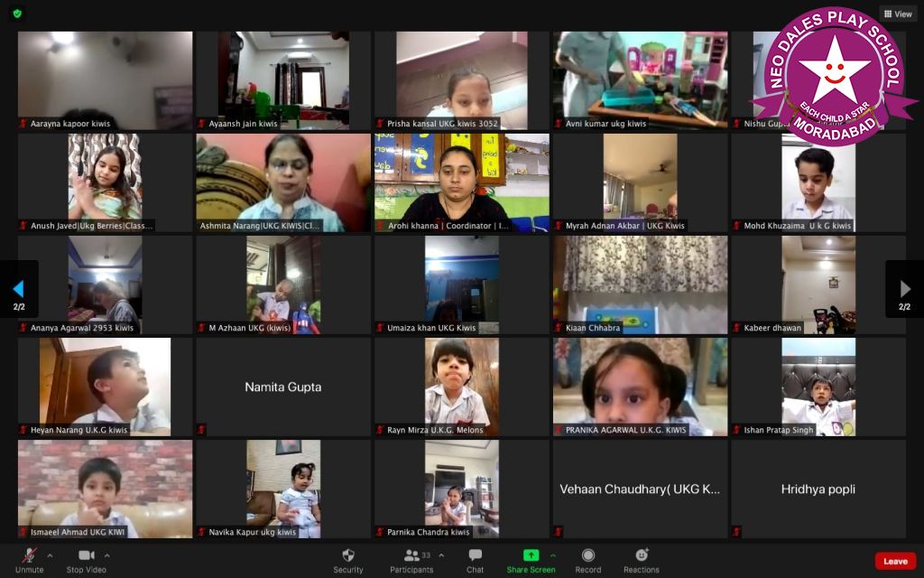Select Kiaan Chhabra video tile
Viewport: 924px width, 578px height.
pos(640,284)
